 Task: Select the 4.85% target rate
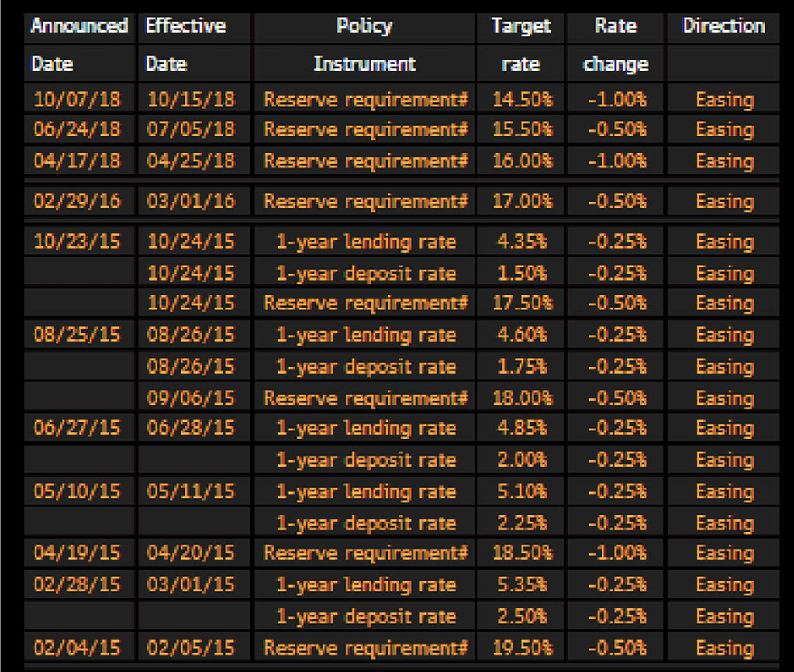(522, 428)
